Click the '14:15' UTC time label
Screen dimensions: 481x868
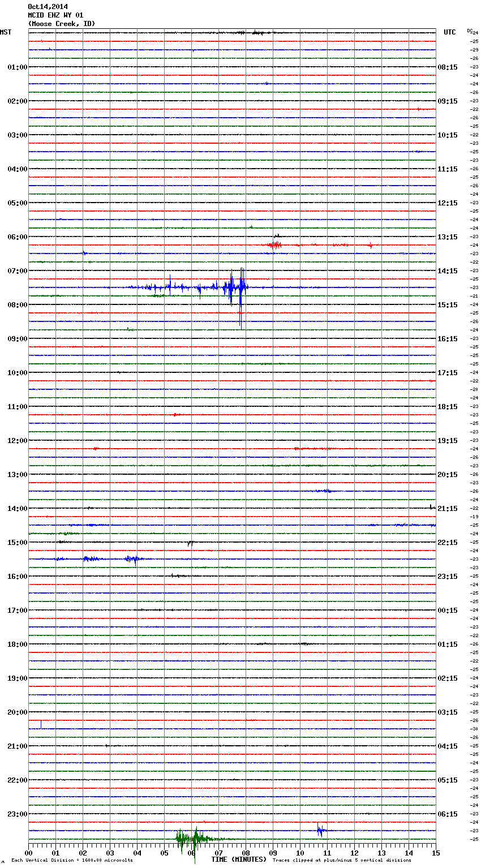(448, 271)
